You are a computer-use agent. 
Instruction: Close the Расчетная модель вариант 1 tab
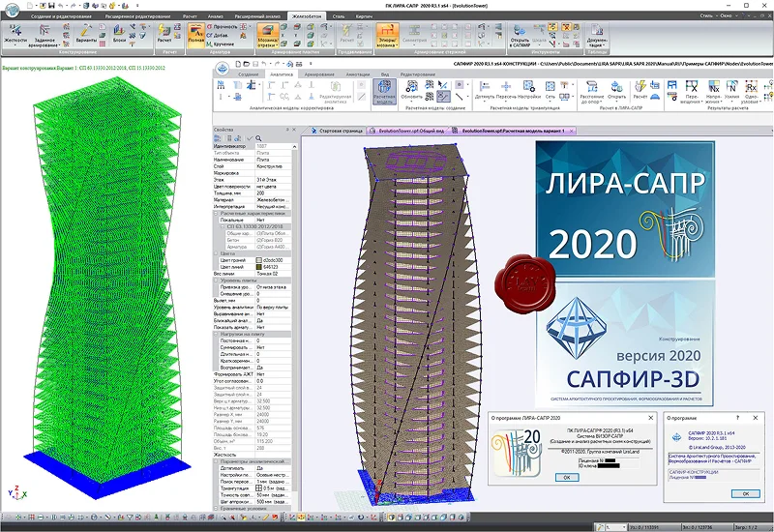[571, 131]
